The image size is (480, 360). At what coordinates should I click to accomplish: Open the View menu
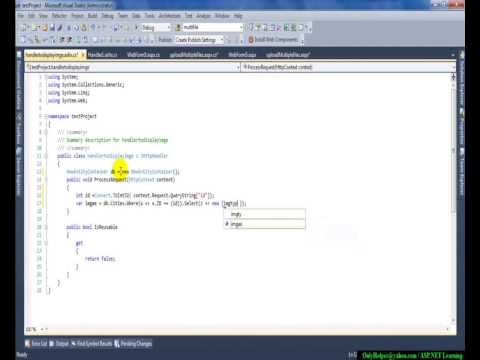click(x=43, y=16)
